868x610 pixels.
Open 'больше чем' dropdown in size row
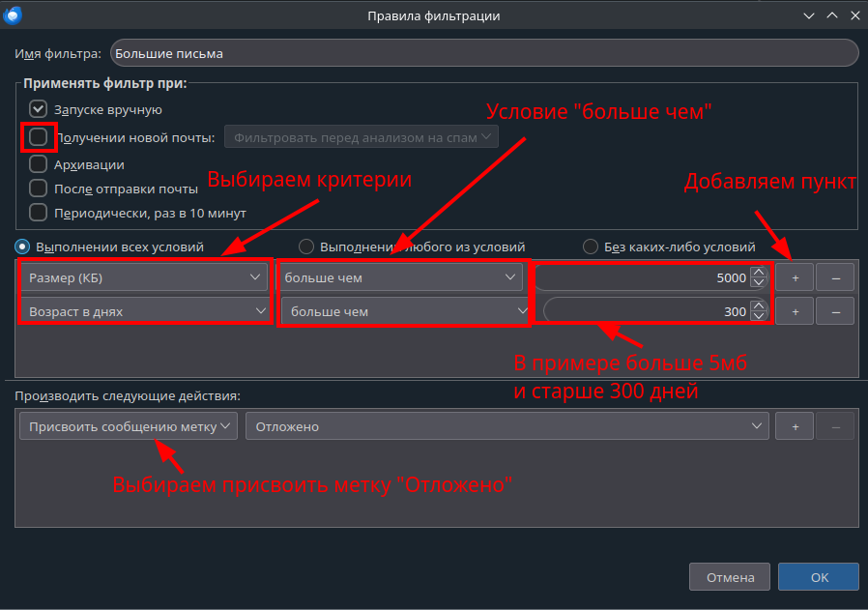pyautogui.click(x=399, y=277)
